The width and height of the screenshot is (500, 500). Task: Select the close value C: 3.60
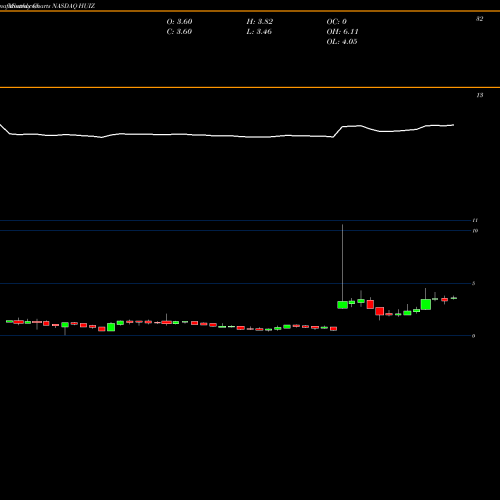pyautogui.click(x=179, y=32)
